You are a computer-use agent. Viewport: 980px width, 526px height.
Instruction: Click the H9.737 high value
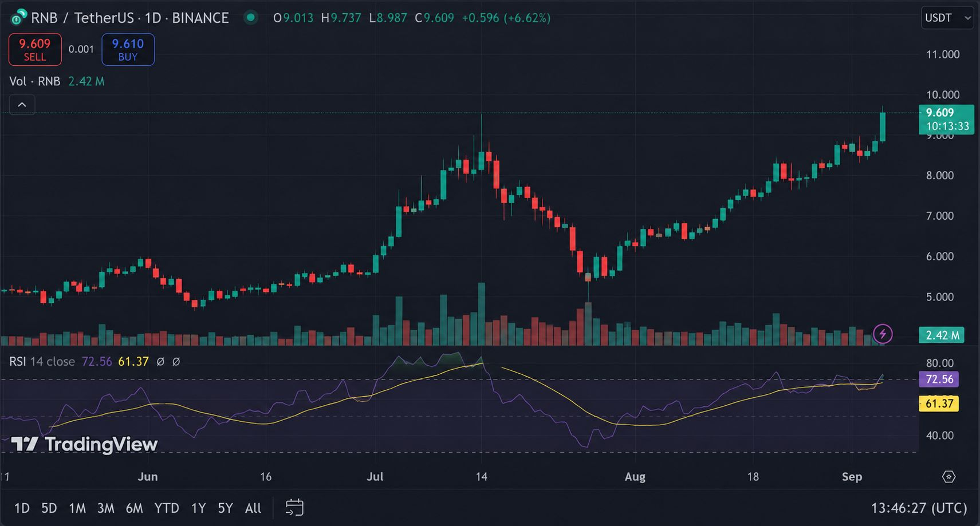(341, 18)
